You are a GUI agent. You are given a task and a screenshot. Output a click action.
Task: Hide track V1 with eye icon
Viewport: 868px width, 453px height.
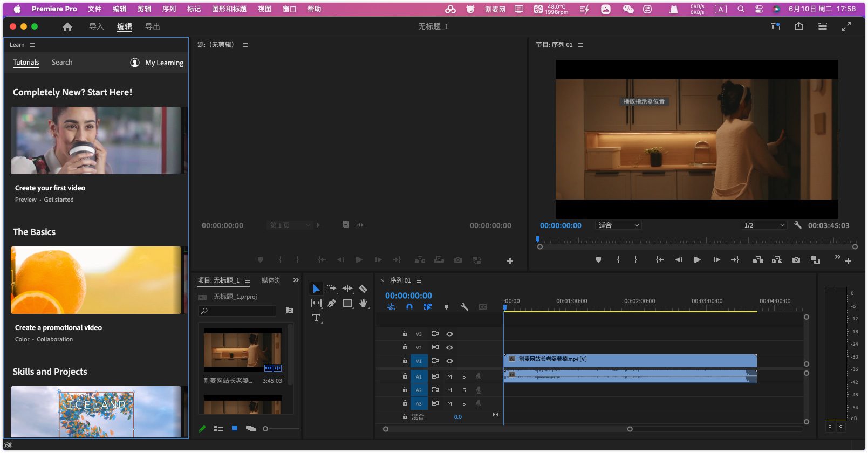449,361
